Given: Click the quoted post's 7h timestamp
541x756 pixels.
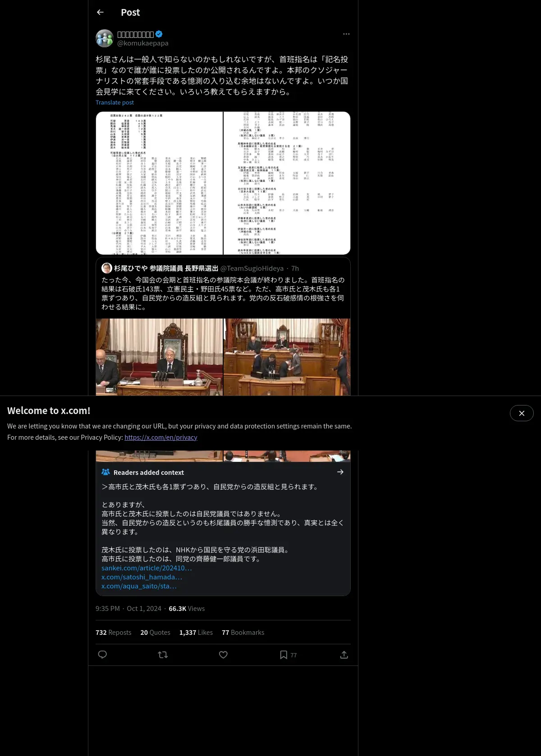Looking at the screenshot, I should point(295,268).
